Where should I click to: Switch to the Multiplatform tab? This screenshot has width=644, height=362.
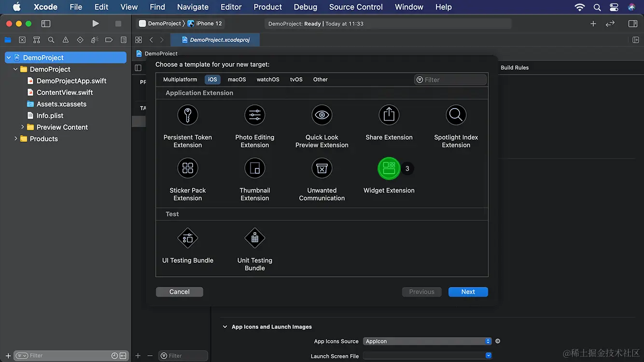click(180, 79)
